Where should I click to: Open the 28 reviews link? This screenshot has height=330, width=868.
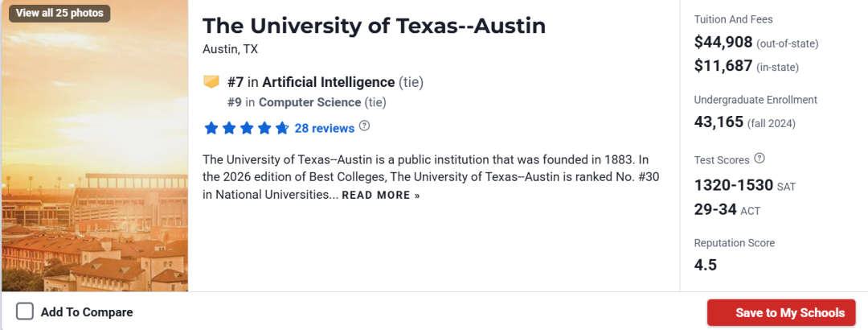324,128
